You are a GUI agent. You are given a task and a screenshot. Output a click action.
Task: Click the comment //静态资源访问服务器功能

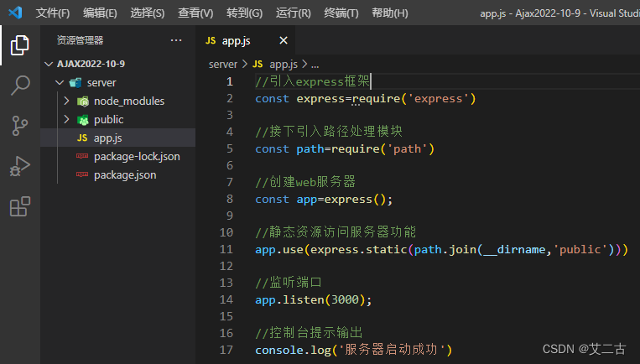(336, 231)
